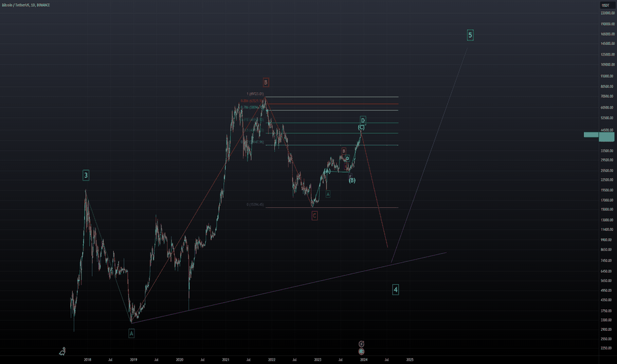Select the red C label below 2022 low
This screenshot has height=364, width=617.
314,216
